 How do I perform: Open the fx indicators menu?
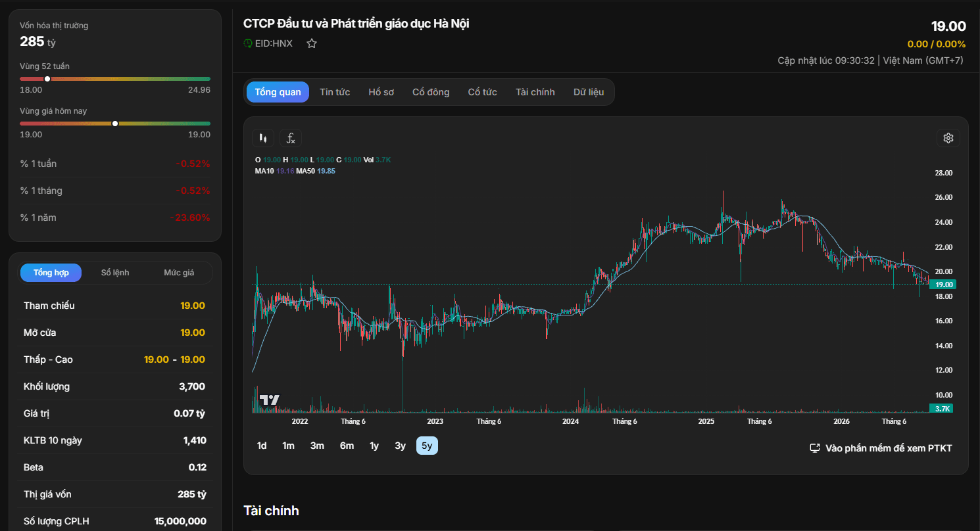[291, 138]
